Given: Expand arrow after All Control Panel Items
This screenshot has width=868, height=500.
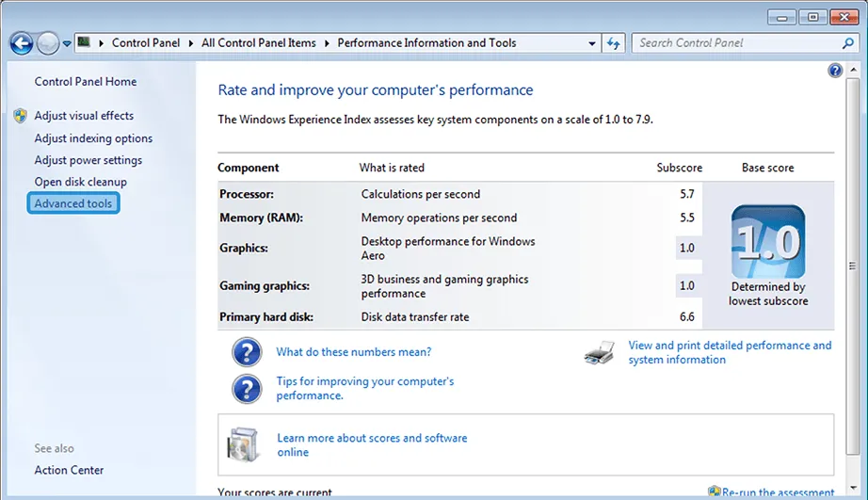Looking at the screenshot, I should click(327, 43).
